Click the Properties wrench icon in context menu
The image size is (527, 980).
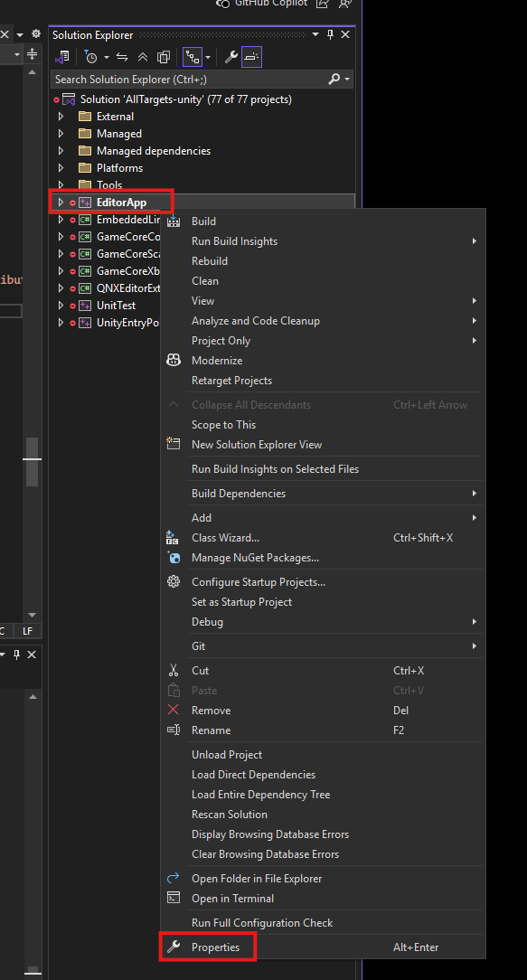pos(174,947)
